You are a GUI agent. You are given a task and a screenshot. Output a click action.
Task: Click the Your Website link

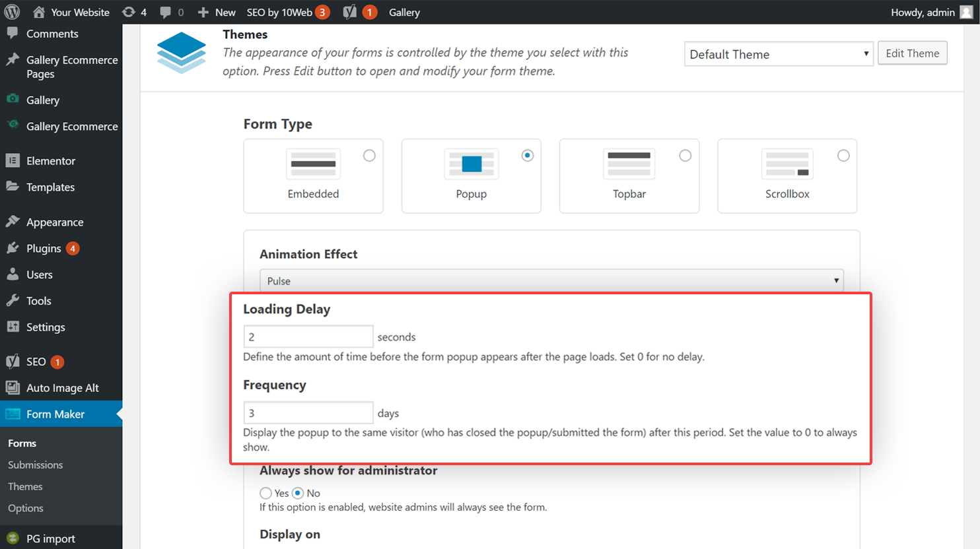point(81,13)
